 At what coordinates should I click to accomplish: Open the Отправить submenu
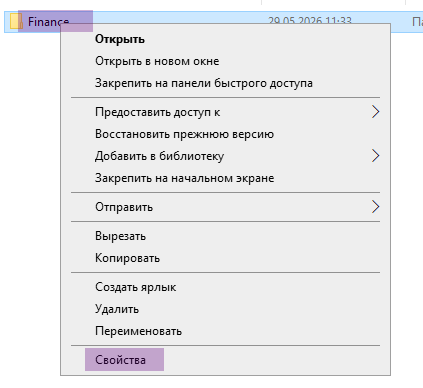tap(225, 207)
